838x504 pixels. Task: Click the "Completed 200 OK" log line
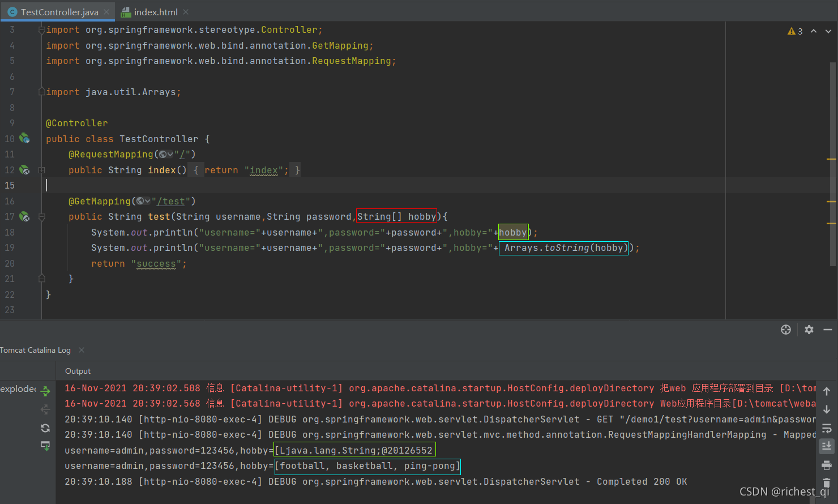376,481
